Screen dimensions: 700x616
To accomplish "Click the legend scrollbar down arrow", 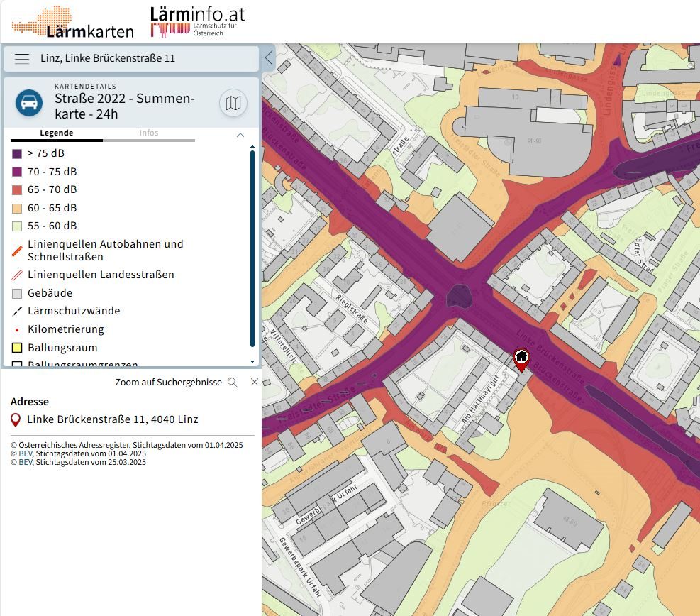I will click(252, 361).
